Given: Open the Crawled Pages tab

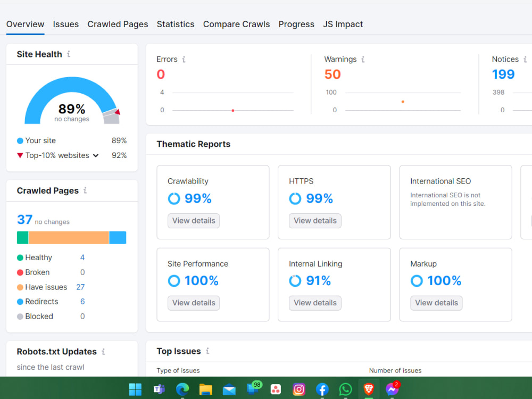Looking at the screenshot, I should [x=118, y=24].
